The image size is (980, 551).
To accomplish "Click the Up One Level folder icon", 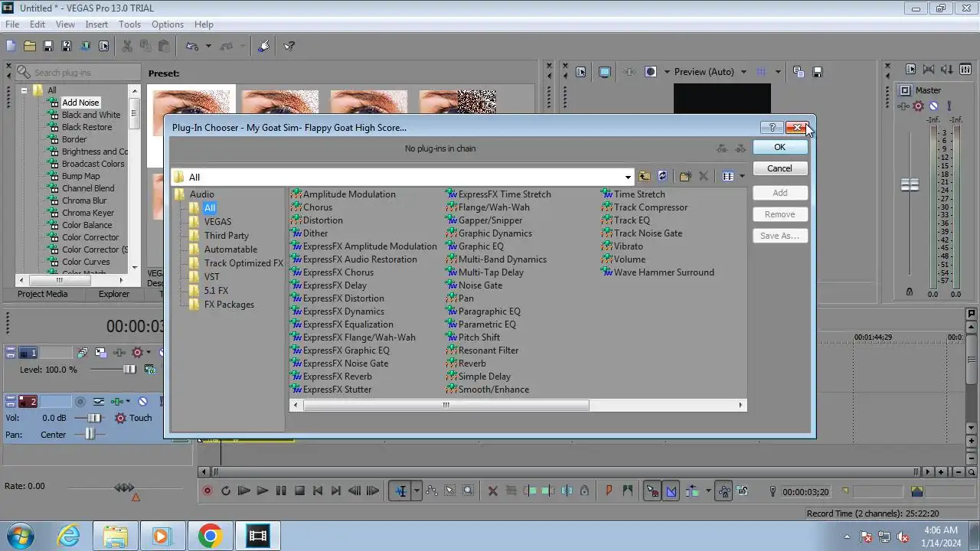I will click(x=644, y=177).
